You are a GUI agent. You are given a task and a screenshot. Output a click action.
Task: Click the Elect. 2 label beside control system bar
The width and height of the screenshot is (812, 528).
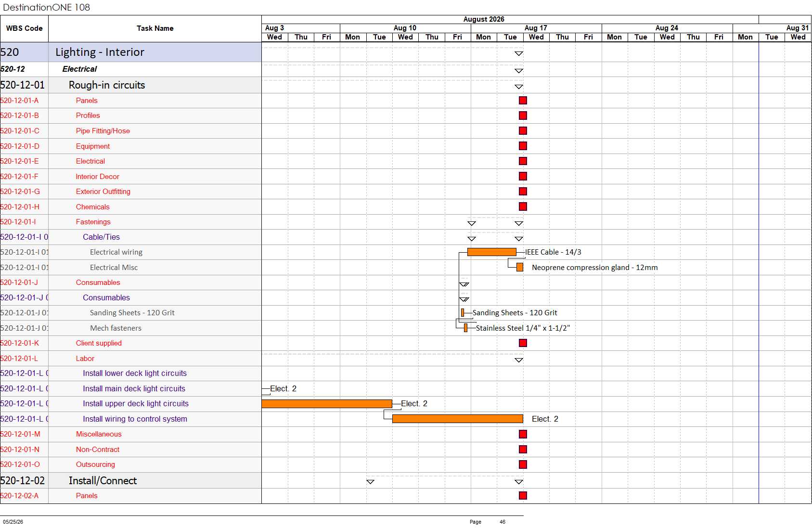545,419
